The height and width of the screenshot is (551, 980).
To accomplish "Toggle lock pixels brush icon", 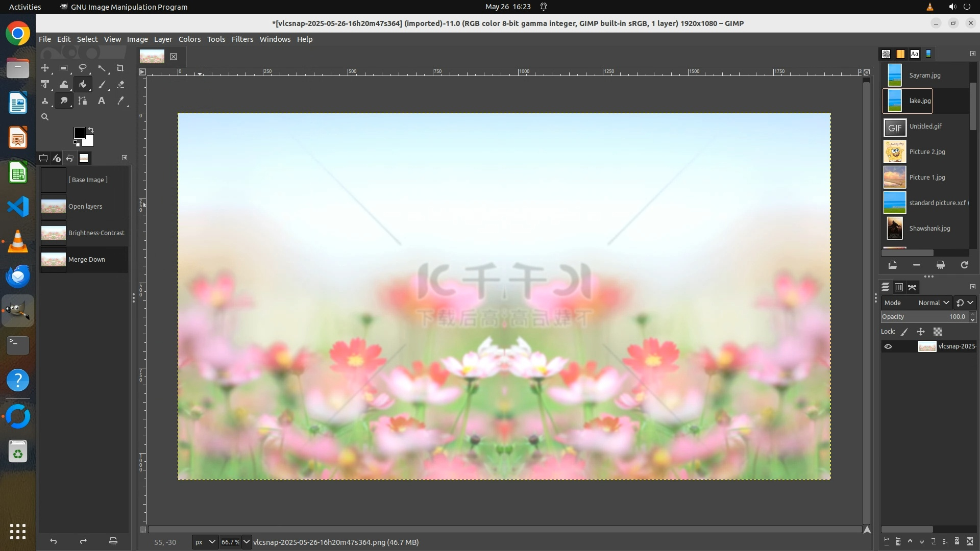I will pos(904,332).
